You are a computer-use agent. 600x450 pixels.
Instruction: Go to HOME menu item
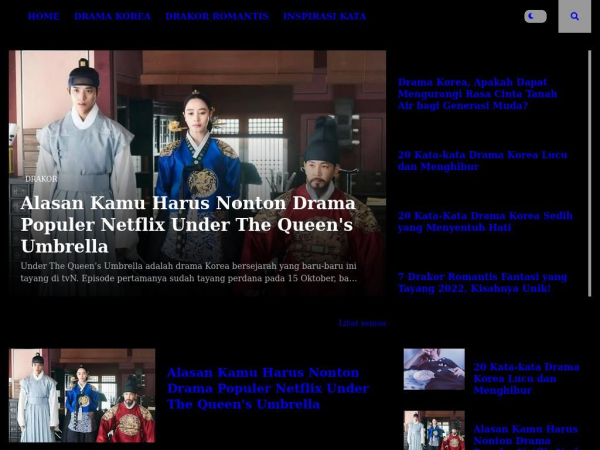[44, 16]
